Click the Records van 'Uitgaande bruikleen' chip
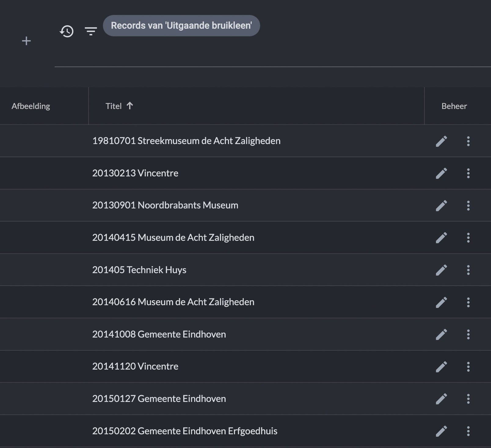Screen dimensions: 491x448 (181, 26)
